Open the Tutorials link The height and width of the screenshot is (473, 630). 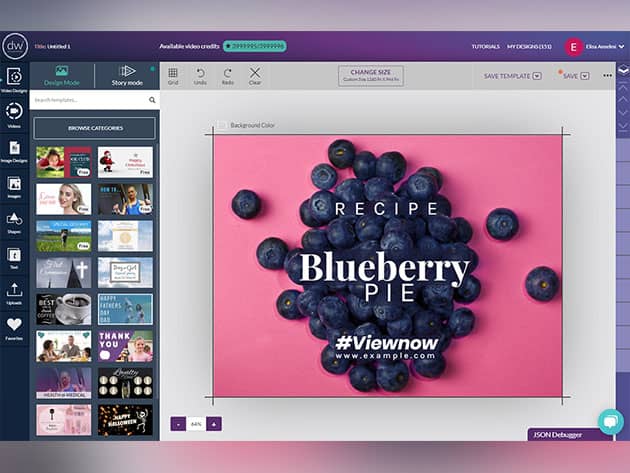click(x=485, y=46)
